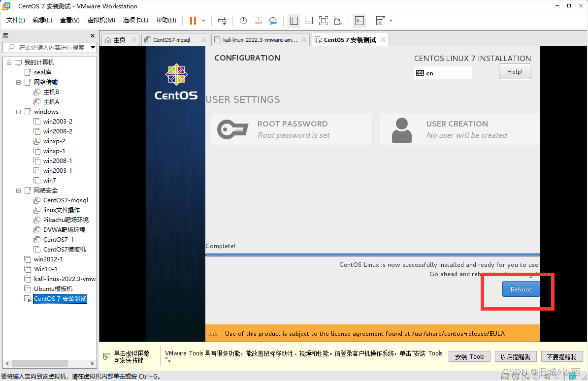Take a snapshot of the virtual machine
This screenshot has height=381, width=588.
(x=243, y=21)
